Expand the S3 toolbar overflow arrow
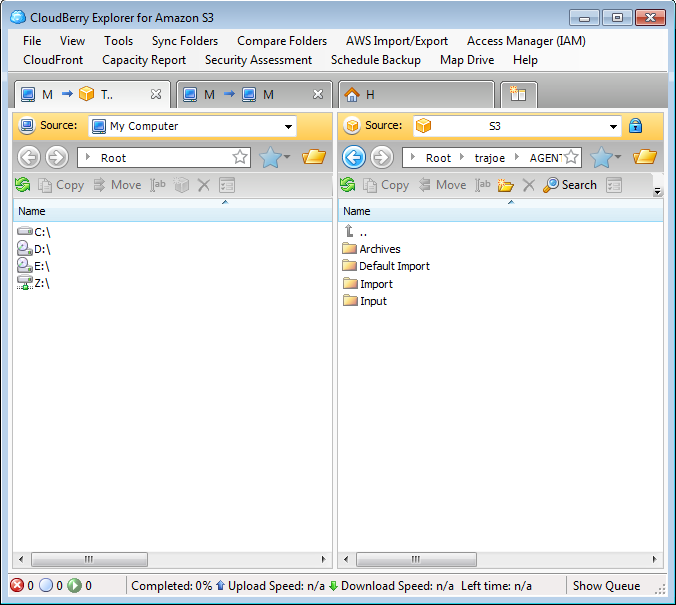676x605 pixels. [657, 191]
